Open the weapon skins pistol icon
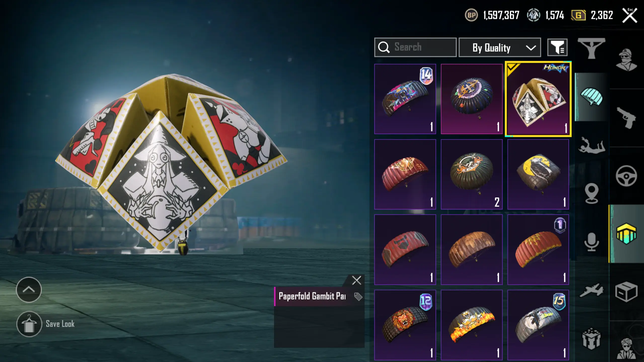644x362 pixels. click(x=626, y=118)
